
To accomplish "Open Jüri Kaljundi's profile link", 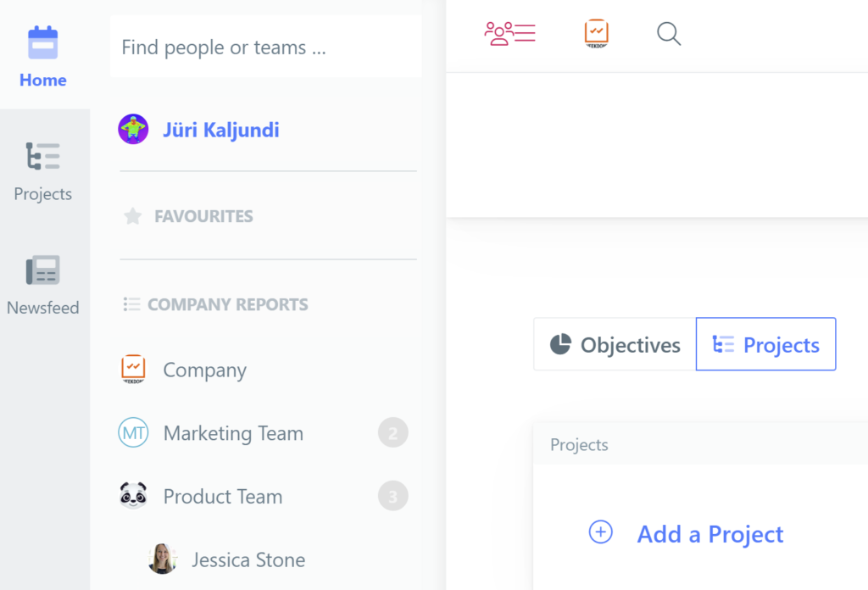I will (221, 130).
